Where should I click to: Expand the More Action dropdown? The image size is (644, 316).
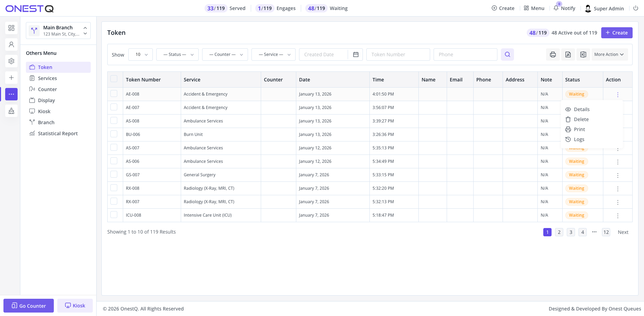[610, 55]
